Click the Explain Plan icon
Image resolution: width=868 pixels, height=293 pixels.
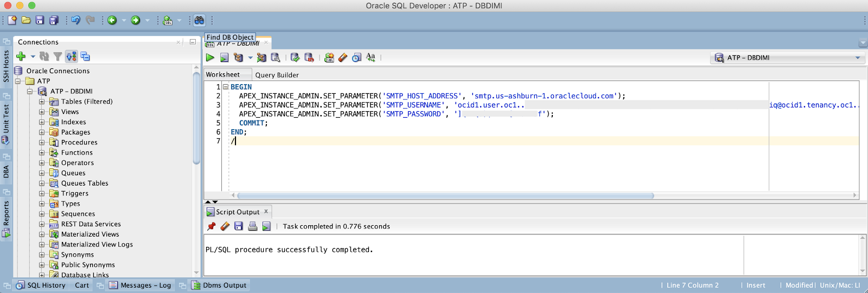click(x=238, y=58)
